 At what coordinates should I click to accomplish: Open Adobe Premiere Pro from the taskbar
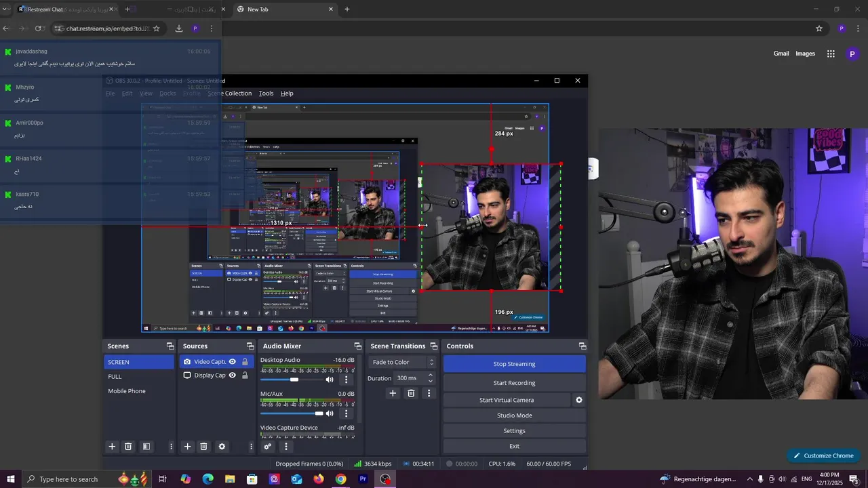pos(363,479)
